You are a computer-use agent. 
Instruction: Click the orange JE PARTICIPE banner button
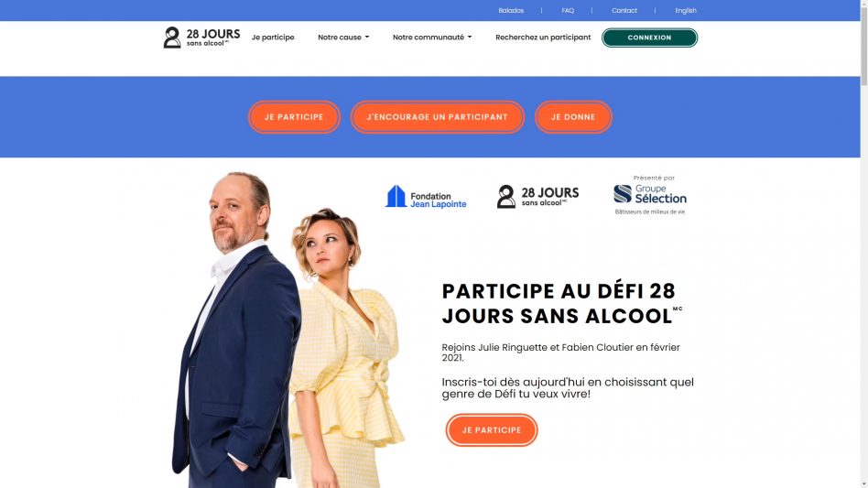point(294,117)
